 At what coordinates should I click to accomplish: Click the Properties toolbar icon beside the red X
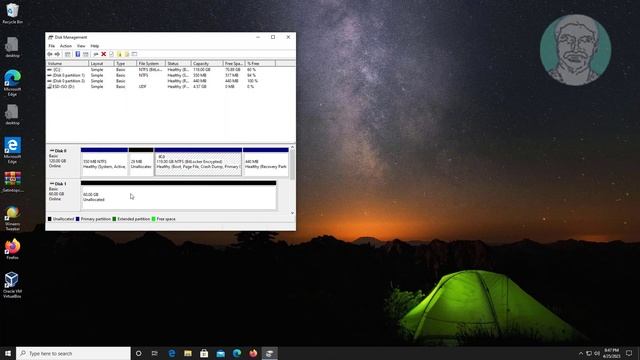[111, 54]
